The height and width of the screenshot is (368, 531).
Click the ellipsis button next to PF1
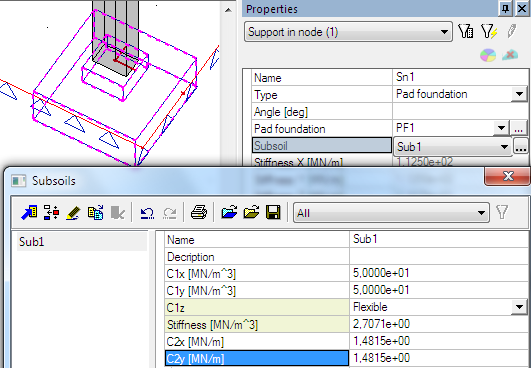point(519,129)
